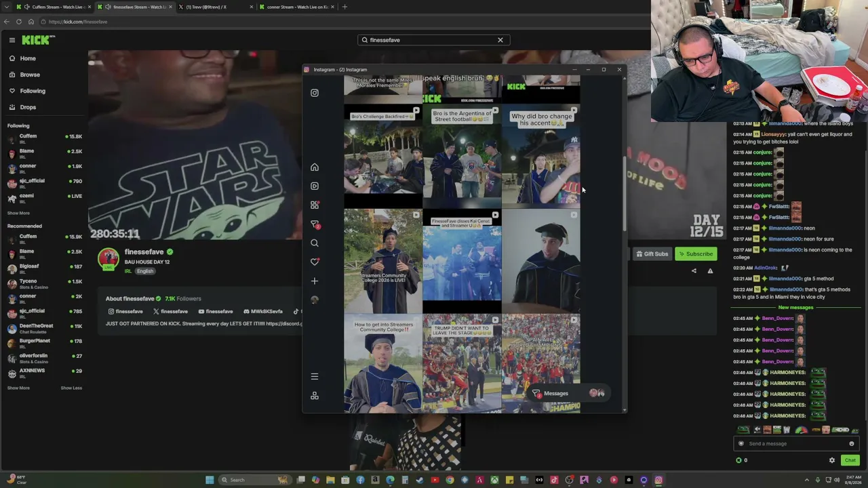
Task: Show hidden system tray icons
Action: click(807, 480)
